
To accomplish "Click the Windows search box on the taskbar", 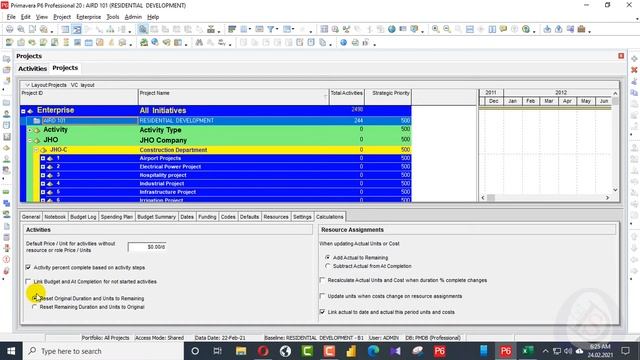I will coord(103,351).
